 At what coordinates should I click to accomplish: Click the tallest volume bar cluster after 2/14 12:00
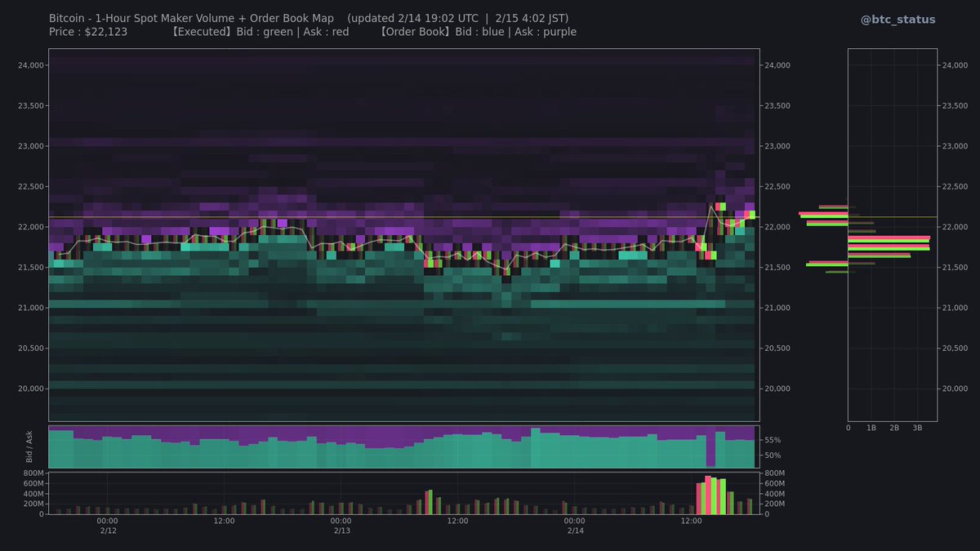711,495
